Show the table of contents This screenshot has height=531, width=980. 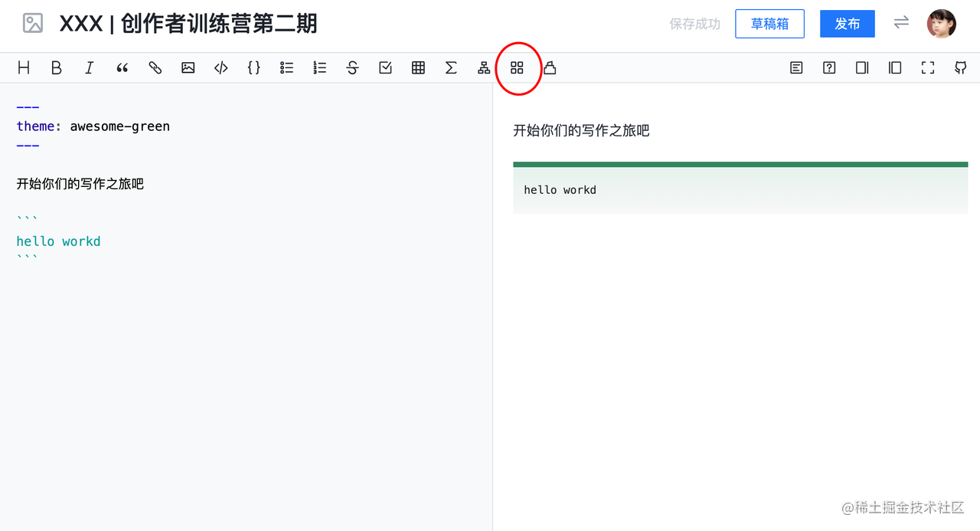coord(797,68)
